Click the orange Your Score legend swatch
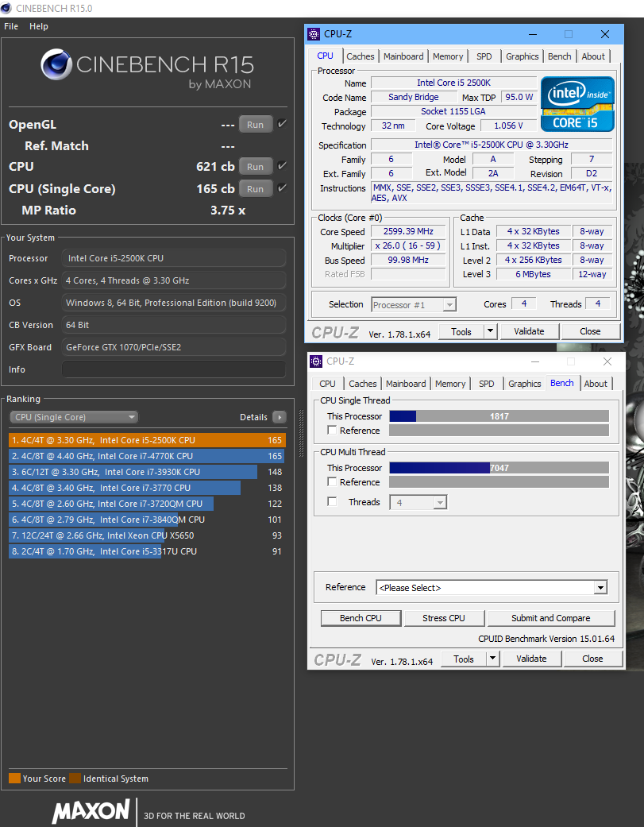644x827 pixels. pos(15,779)
